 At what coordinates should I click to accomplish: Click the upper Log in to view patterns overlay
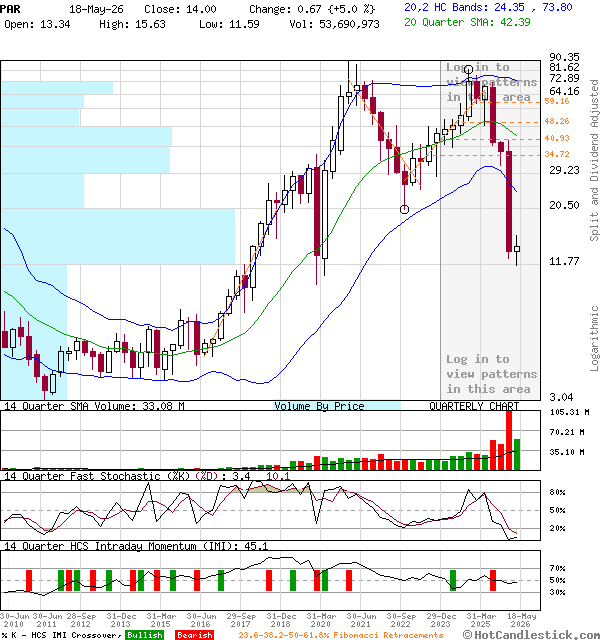coord(491,82)
